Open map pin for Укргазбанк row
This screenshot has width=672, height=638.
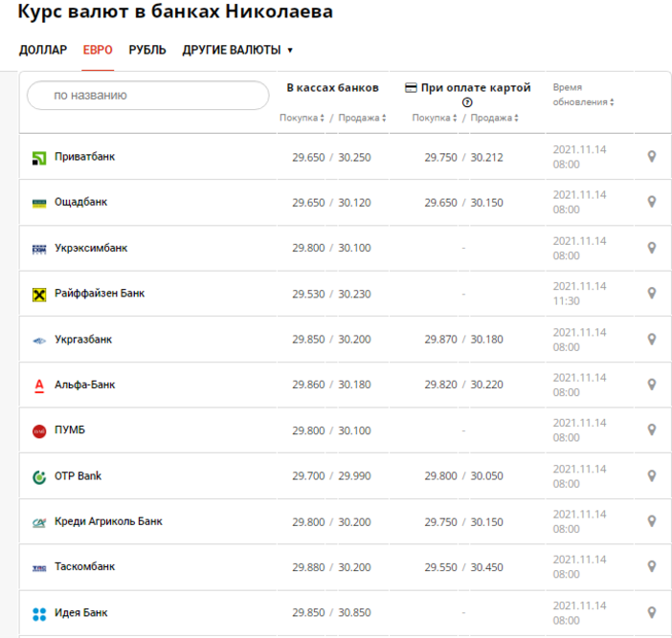click(652, 340)
